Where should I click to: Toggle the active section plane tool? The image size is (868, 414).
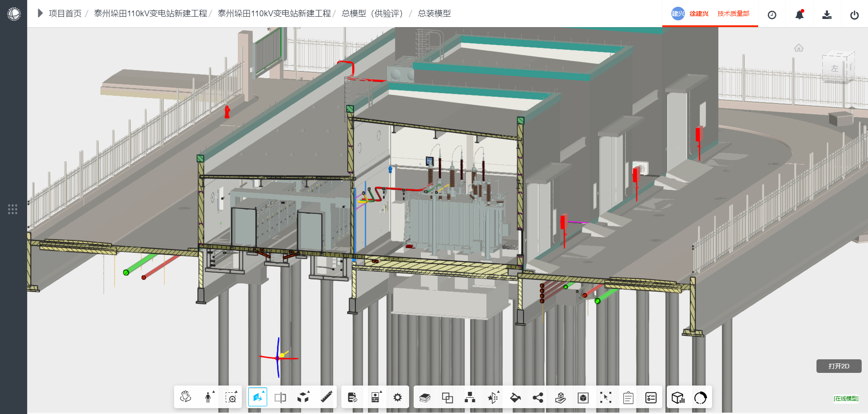click(x=257, y=397)
